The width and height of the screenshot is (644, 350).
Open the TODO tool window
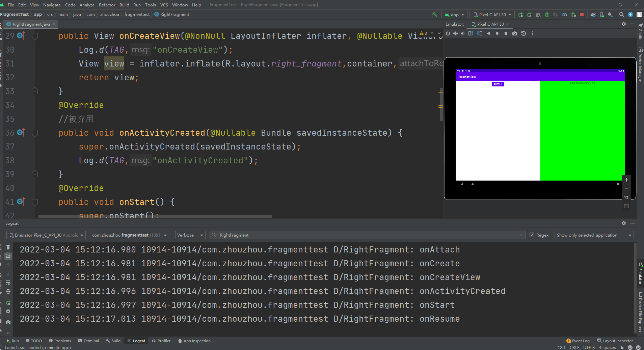pos(34,341)
